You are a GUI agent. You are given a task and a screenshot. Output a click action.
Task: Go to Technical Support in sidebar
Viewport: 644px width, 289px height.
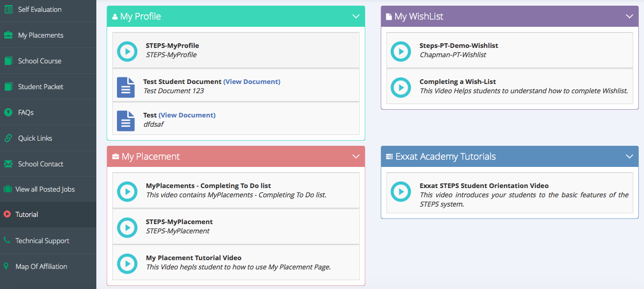tap(42, 241)
